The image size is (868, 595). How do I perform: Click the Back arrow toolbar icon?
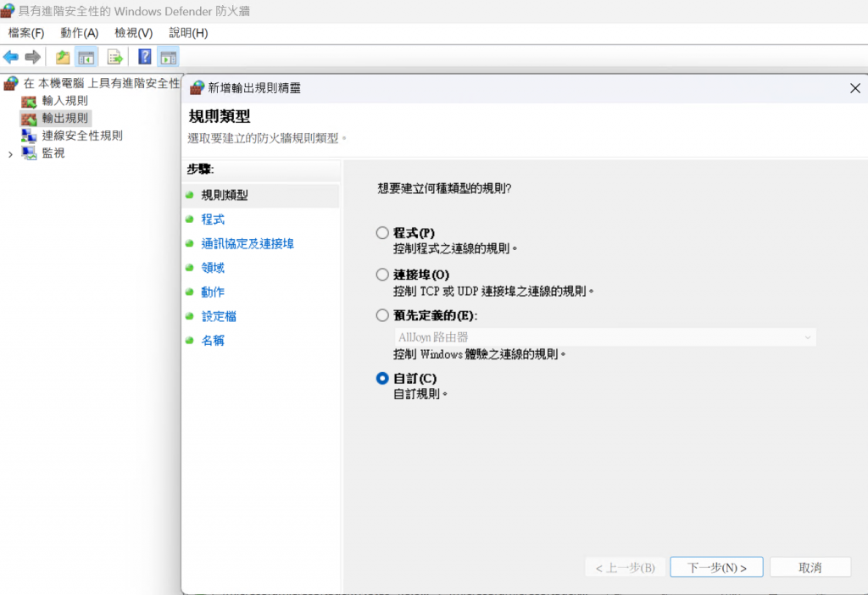[10, 57]
